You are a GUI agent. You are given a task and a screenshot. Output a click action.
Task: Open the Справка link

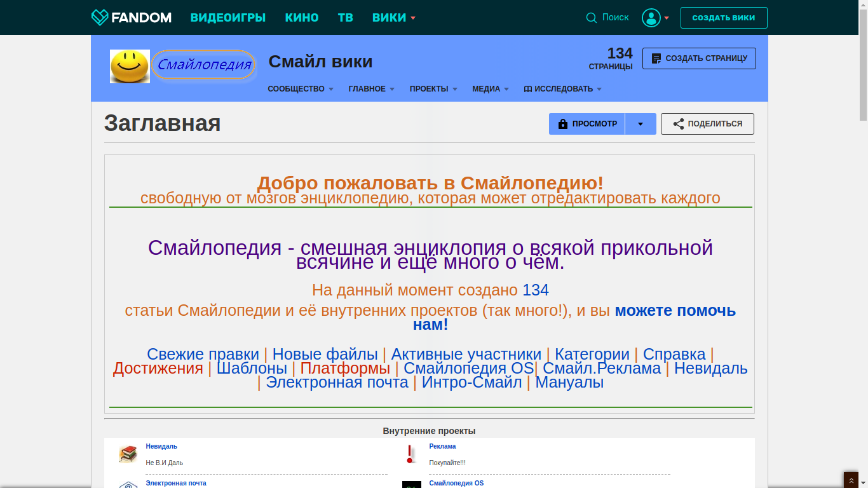(674, 354)
